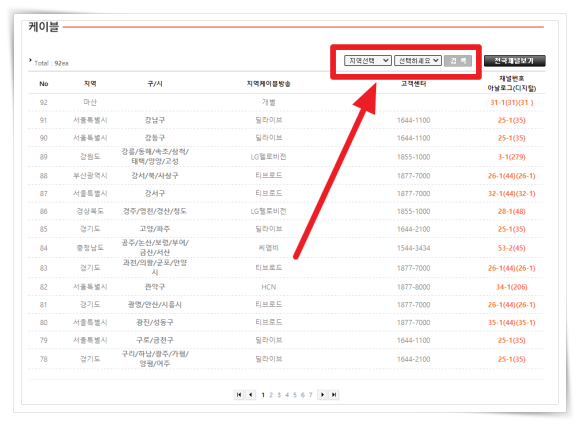Click channel 53-2(45) for 충청남도
The image size is (580, 426).
pos(512,248)
